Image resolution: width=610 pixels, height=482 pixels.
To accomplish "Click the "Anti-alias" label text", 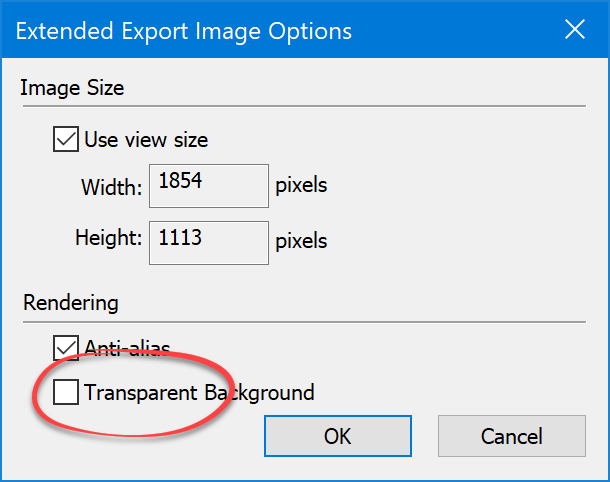I will (x=134, y=349).
